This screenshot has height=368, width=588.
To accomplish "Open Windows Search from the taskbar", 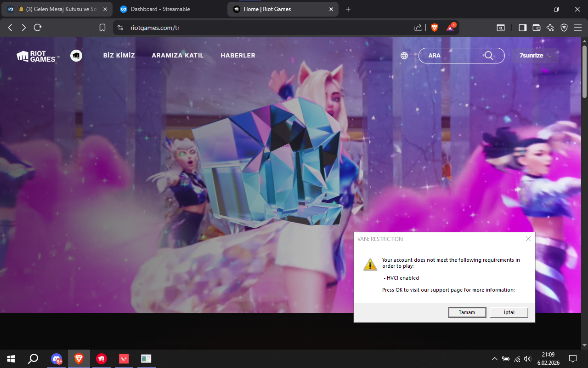I will [33, 359].
